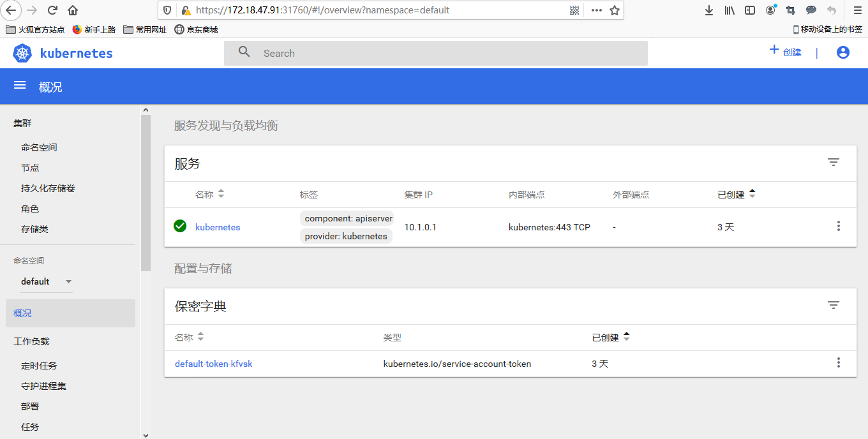Click the cluster IP 10.1.0.1 cell
The height and width of the screenshot is (439, 868).
(421, 227)
